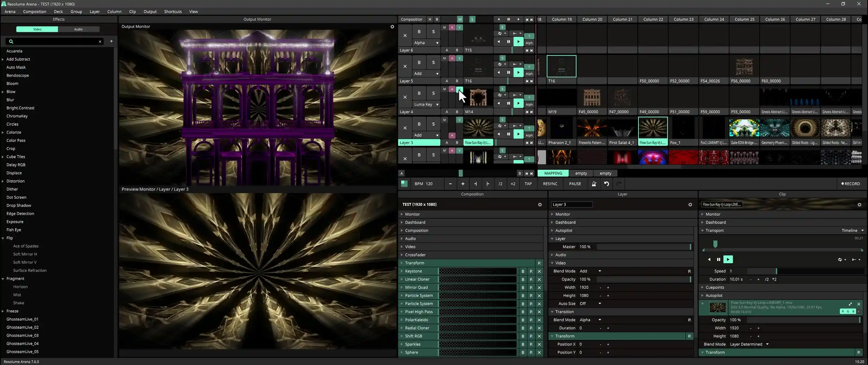Toggle the V video button on Layer 6
The width and height of the screenshot is (868, 365).
pos(460,28)
